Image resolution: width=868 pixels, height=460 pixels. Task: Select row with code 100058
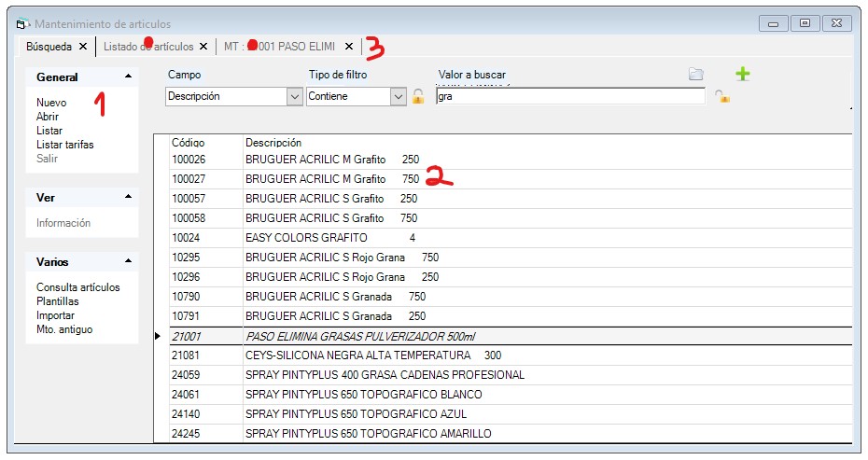[511, 218]
